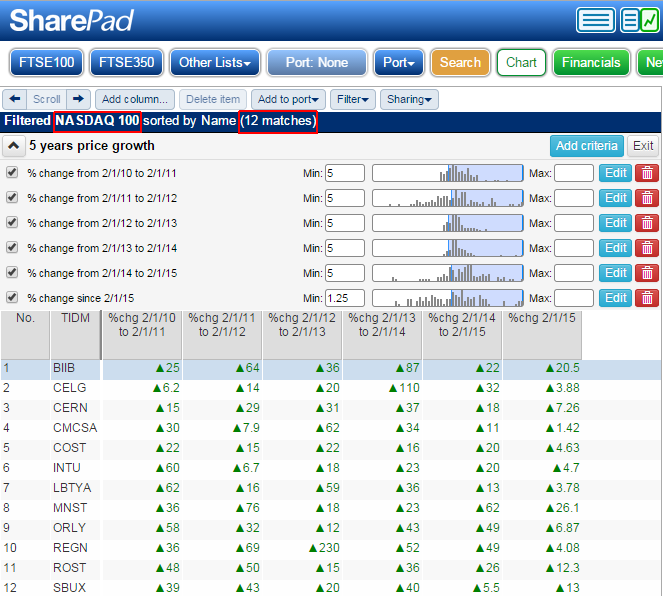Uncheck % change from 2/1/10 to 2/1/11
Screen dimensions: 663x596
point(12,172)
